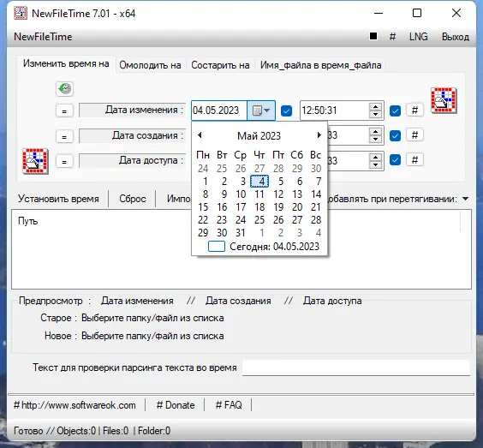
Task: Open the # http://www.softwareok.com link
Action: (75, 405)
